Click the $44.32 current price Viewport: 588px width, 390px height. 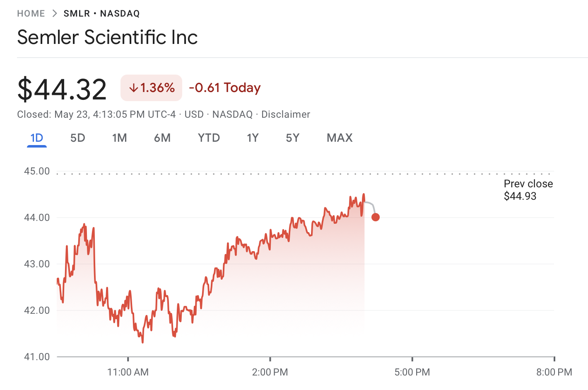pos(62,89)
